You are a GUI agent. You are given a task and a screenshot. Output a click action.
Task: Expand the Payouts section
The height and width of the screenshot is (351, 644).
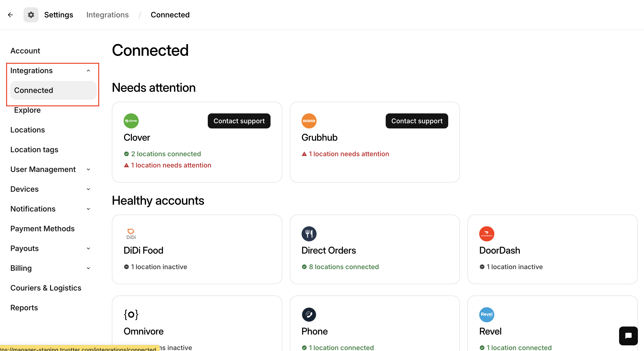point(88,248)
